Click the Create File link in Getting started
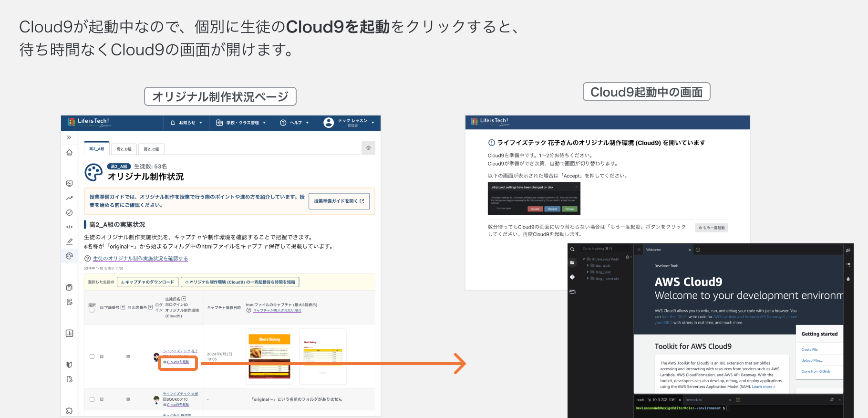Screen dimensions: 868x418 809,350
